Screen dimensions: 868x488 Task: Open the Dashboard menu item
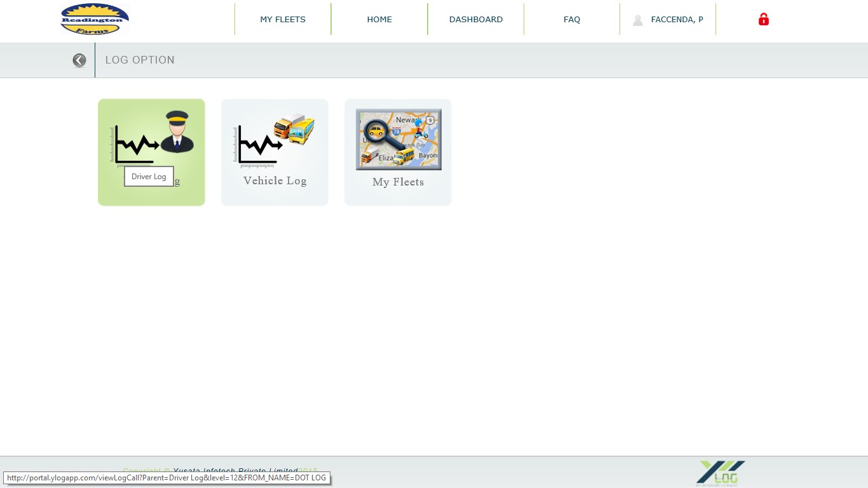point(476,19)
